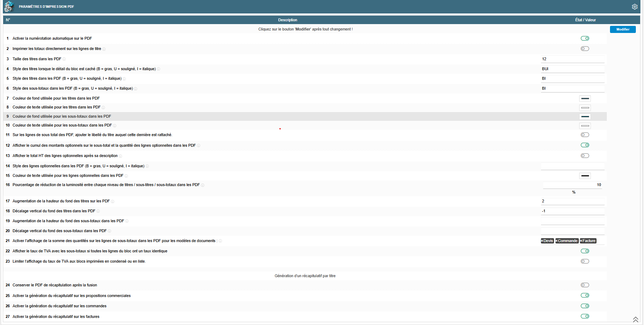Disable automatic PDF numbering toggle
The width and height of the screenshot is (644, 325).
585,38
